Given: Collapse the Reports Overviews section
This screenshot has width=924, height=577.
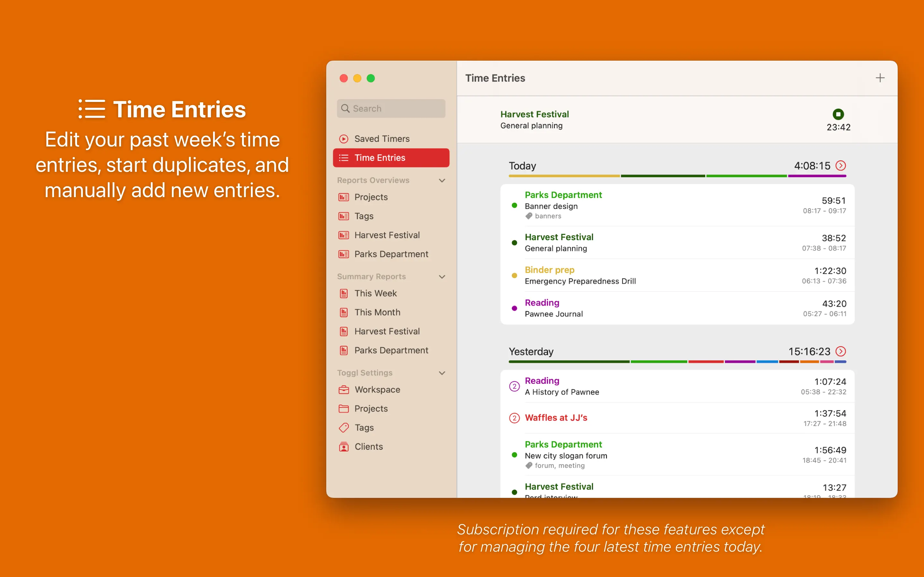Looking at the screenshot, I should [x=442, y=180].
